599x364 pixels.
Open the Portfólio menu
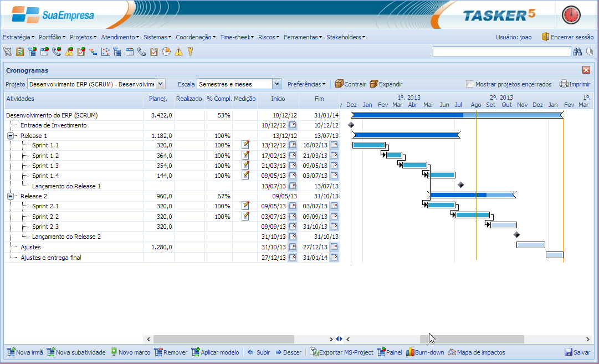click(52, 37)
